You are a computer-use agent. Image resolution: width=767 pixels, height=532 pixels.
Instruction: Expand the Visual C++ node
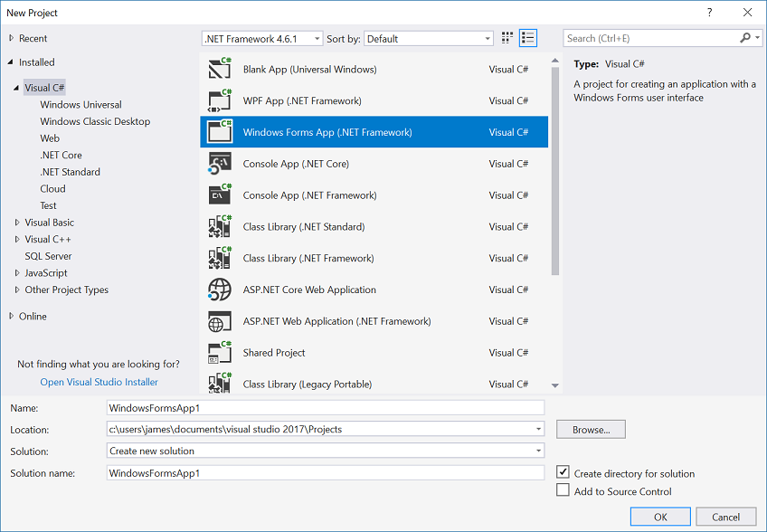click(x=17, y=240)
